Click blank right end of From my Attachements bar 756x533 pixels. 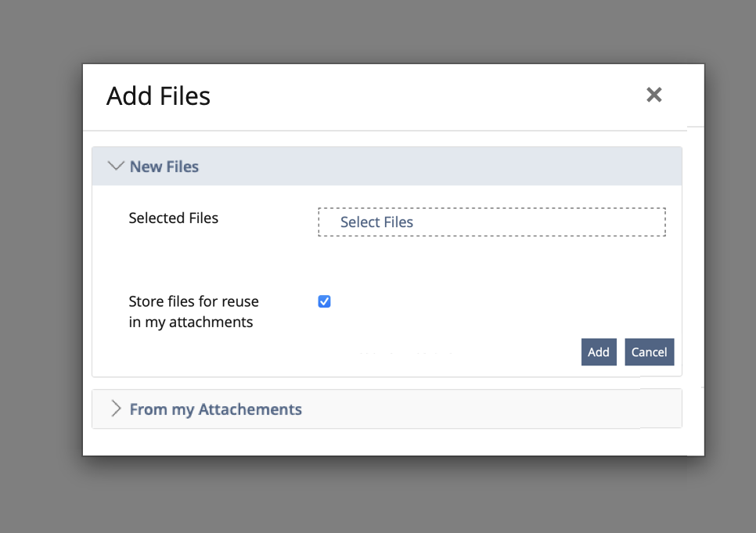548,409
